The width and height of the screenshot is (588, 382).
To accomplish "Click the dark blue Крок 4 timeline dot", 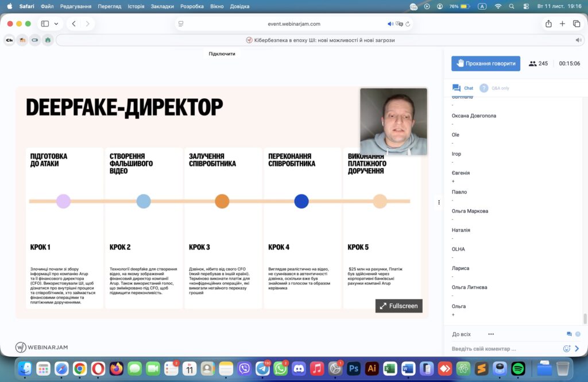I will (x=301, y=202).
